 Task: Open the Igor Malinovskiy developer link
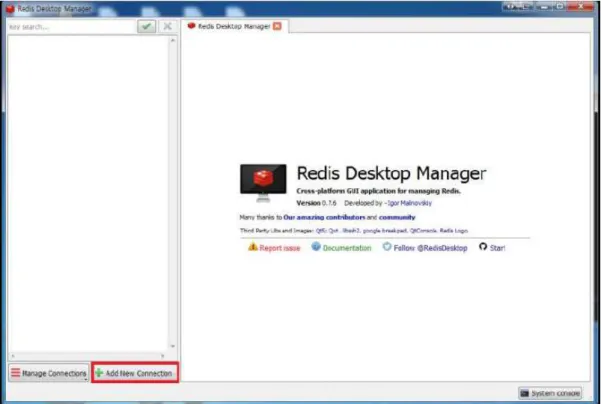click(409, 203)
